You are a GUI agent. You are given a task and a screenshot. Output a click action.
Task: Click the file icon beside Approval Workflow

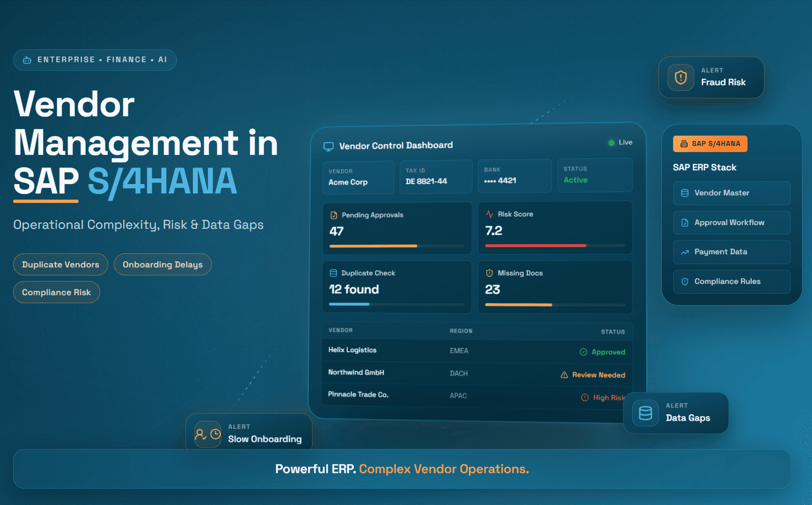685,223
